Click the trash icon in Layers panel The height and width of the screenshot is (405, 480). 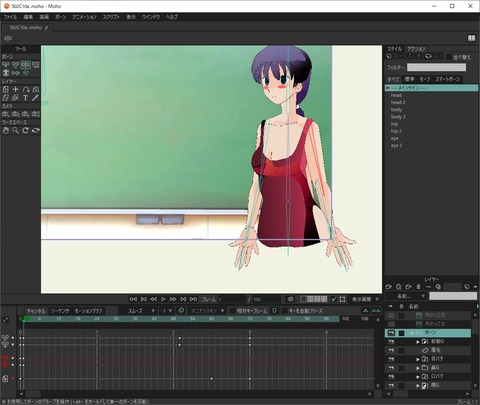click(419, 287)
